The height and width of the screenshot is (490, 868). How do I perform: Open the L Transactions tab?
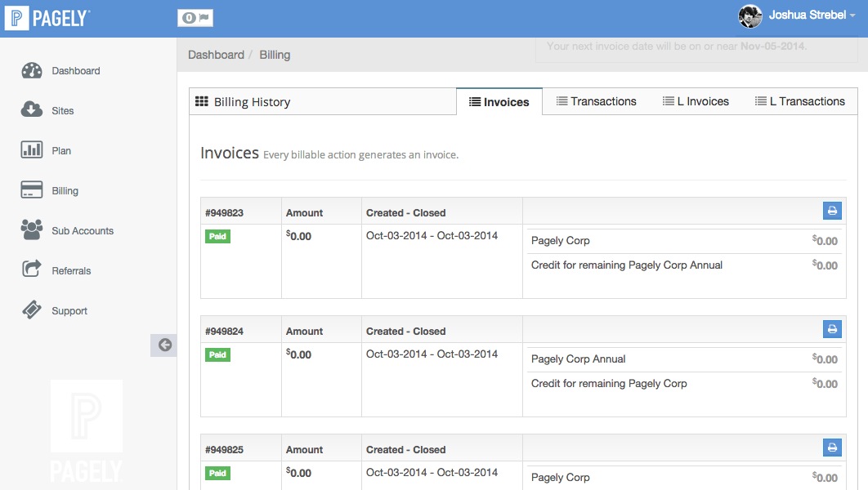point(800,101)
